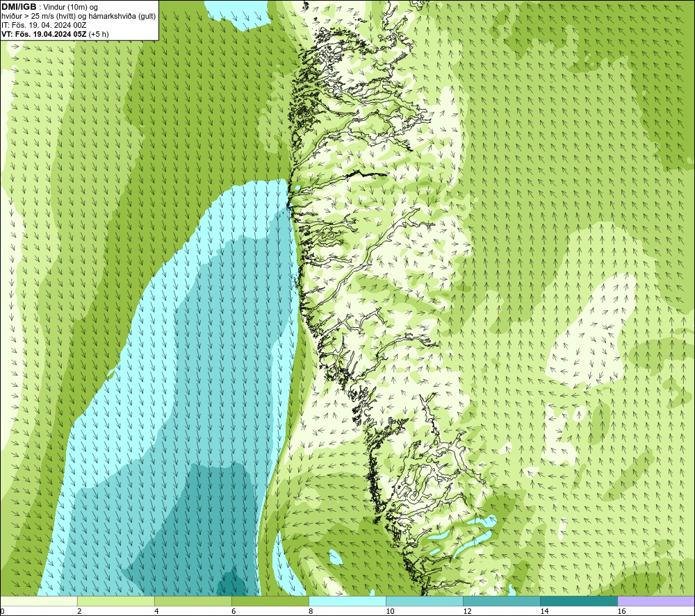Screen dimensions: 695x616
Task: Click the legend label '12'
Action: (x=467, y=612)
